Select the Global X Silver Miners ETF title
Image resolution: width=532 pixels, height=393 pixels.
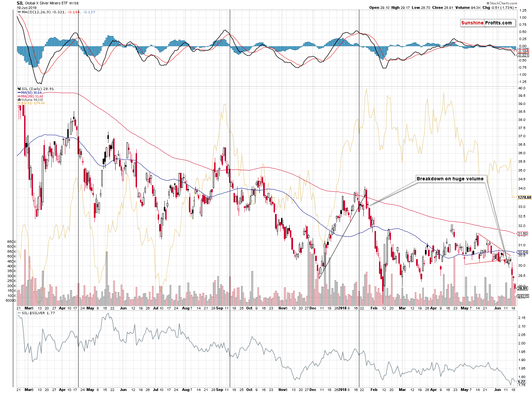(x=47, y=3)
